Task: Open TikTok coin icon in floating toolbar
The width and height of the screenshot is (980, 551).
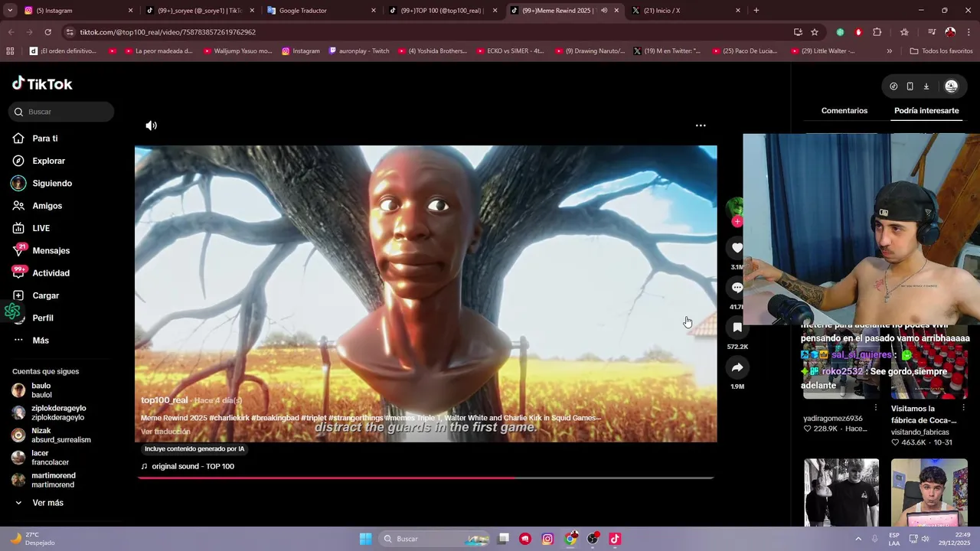Action: [893, 86]
